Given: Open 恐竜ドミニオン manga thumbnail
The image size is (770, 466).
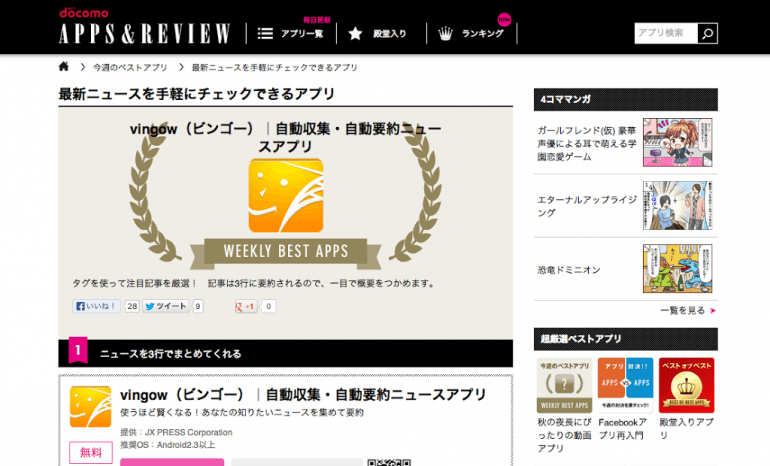Looking at the screenshot, I should point(678,269).
